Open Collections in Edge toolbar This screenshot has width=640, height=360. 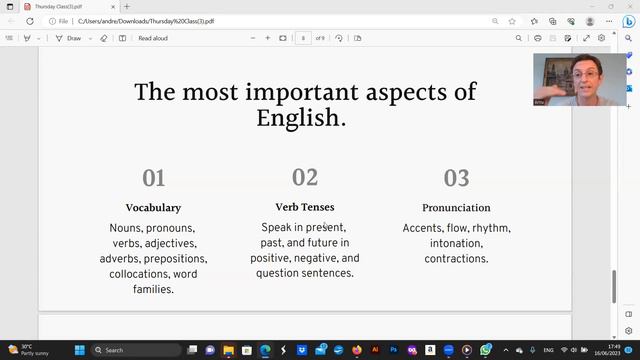click(x=553, y=21)
